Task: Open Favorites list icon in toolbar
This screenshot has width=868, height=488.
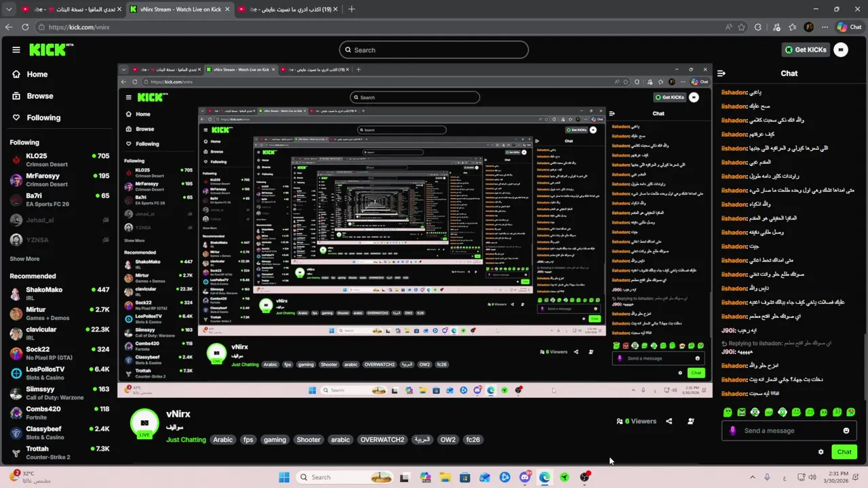Action: point(793,27)
